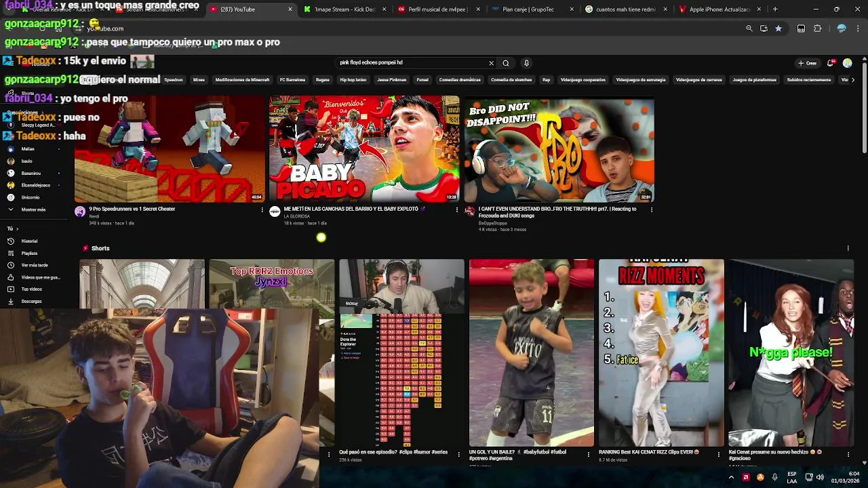Click the zoom magnifier in address bar

(x=749, y=28)
